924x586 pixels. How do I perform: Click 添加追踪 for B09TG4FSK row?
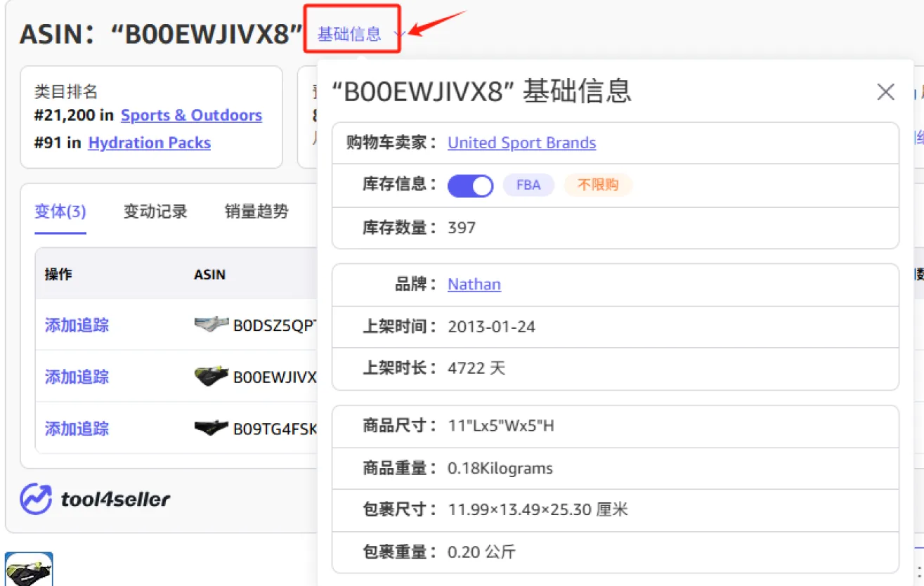(77, 428)
